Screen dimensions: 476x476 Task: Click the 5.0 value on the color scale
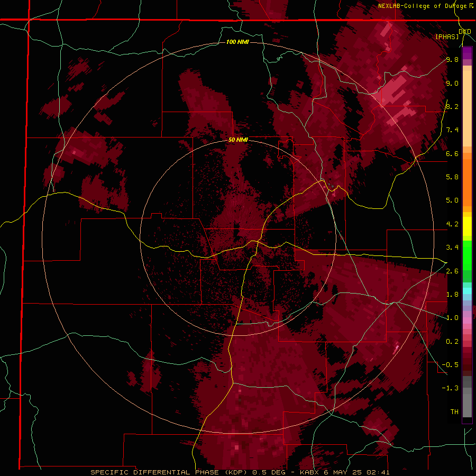click(x=452, y=200)
